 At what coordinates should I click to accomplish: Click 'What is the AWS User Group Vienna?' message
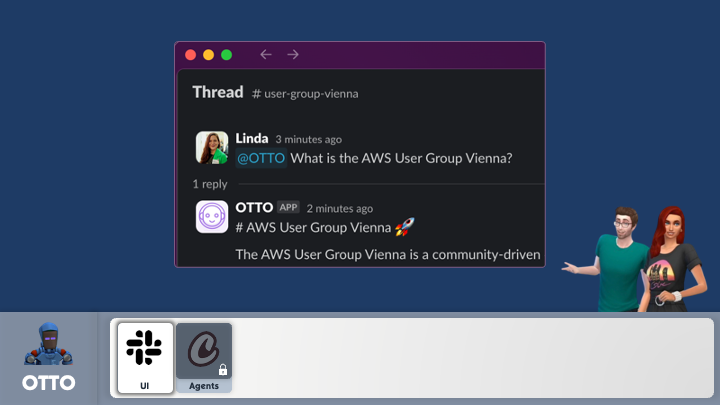[401, 158]
